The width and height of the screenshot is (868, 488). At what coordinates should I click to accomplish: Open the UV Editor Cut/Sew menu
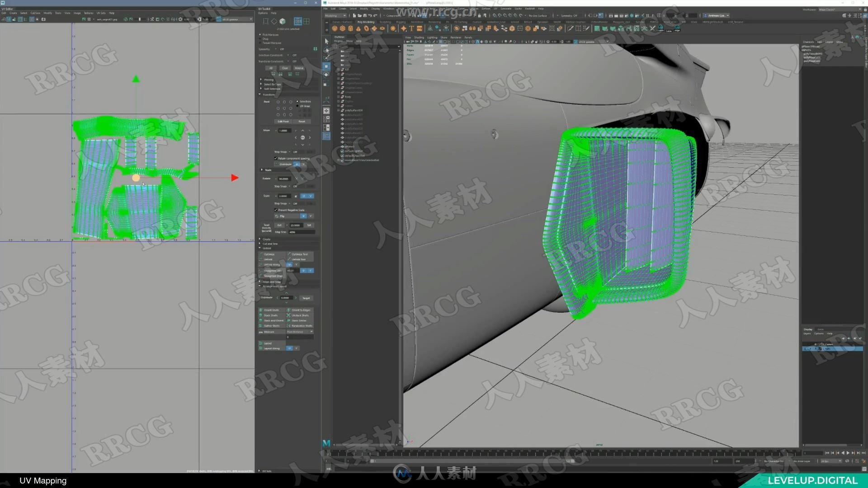pyautogui.click(x=35, y=13)
